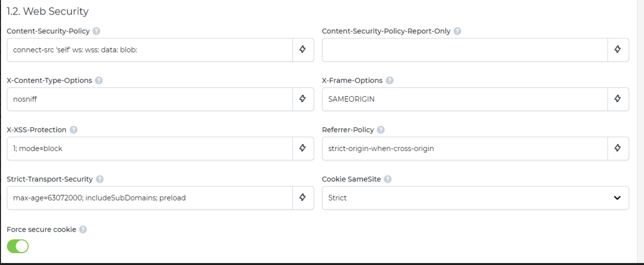This screenshot has width=644, height=265.
Task: Click help icon beside Force secure cookie
Action: 83,229
